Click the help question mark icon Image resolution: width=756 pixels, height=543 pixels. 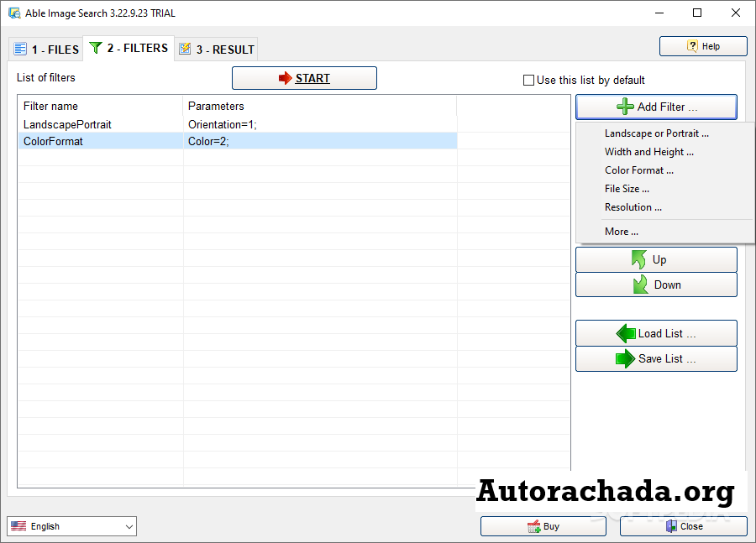coord(692,46)
